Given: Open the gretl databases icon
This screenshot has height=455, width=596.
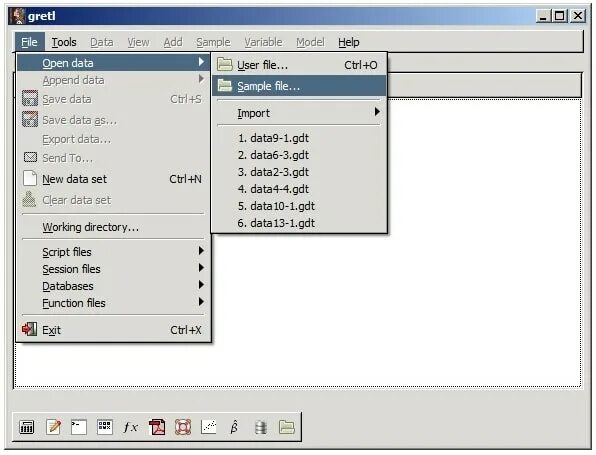Looking at the screenshot, I should point(261,427).
